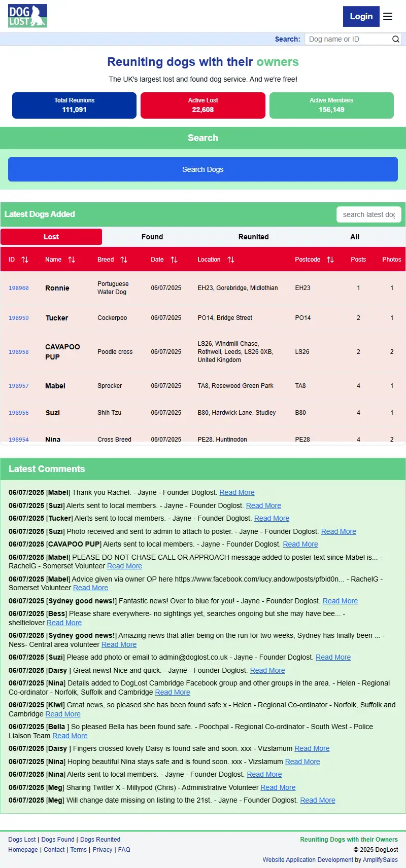406x868 pixels.
Task: Open dog ID 198959
Action: (x=19, y=318)
